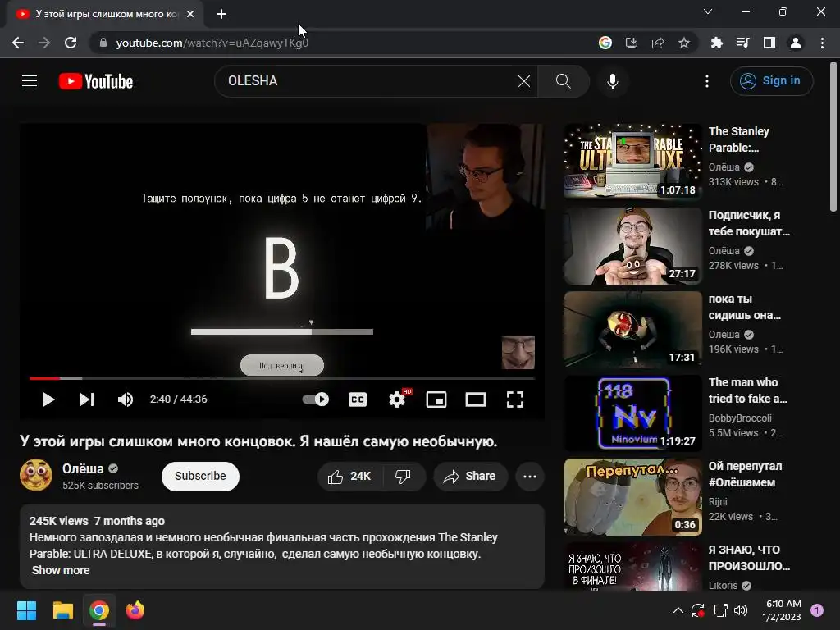Open the 27:17 Подписчик video thumbnail

[632, 245]
